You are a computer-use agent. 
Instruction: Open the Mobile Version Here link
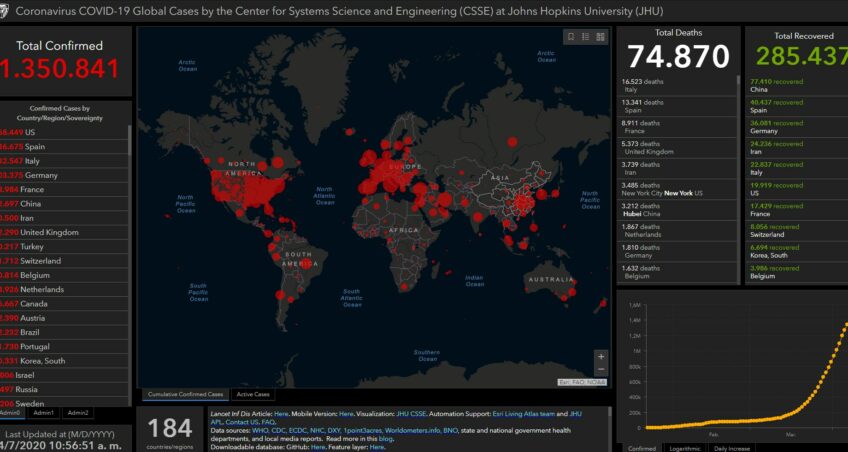[346, 414]
